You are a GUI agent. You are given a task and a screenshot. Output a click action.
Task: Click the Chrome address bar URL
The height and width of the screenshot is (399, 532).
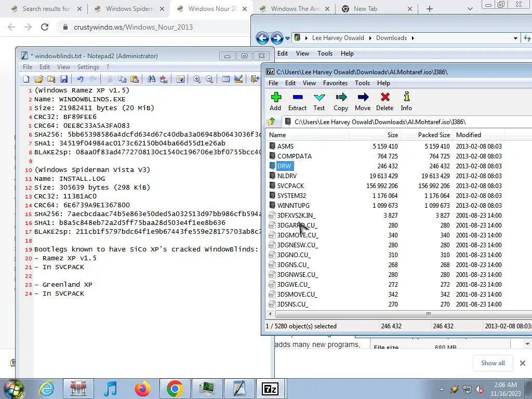[133, 27]
